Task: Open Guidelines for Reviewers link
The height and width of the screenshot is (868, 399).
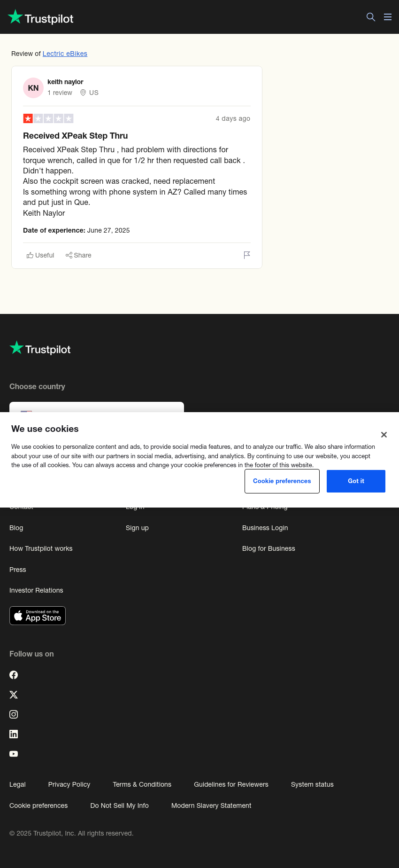Action: tap(231, 784)
